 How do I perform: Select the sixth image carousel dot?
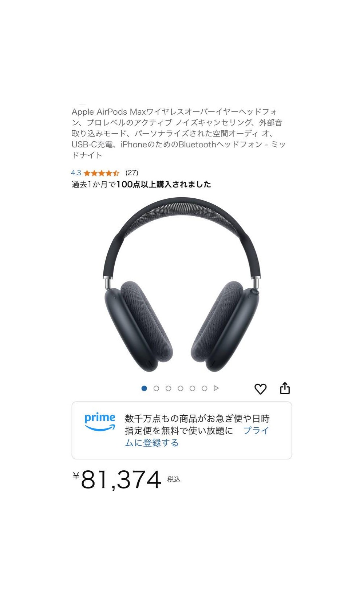click(x=204, y=388)
